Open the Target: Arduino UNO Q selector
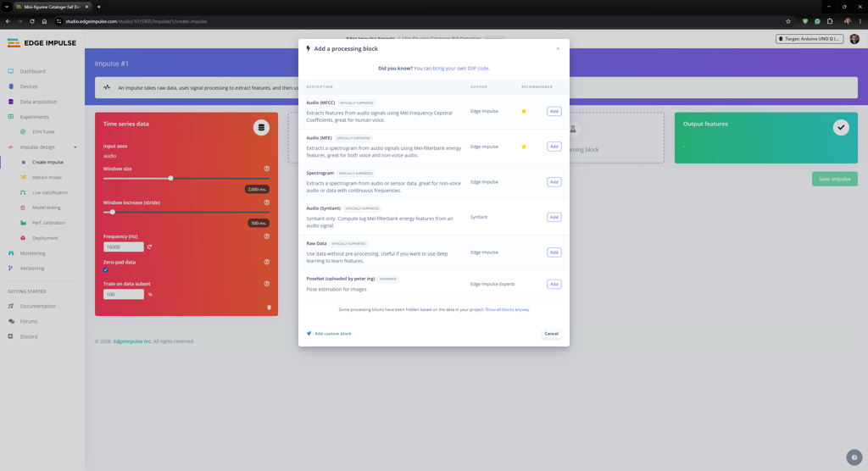The height and width of the screenshot is (471, 868). pyautogui.click(x=810, y=39)
